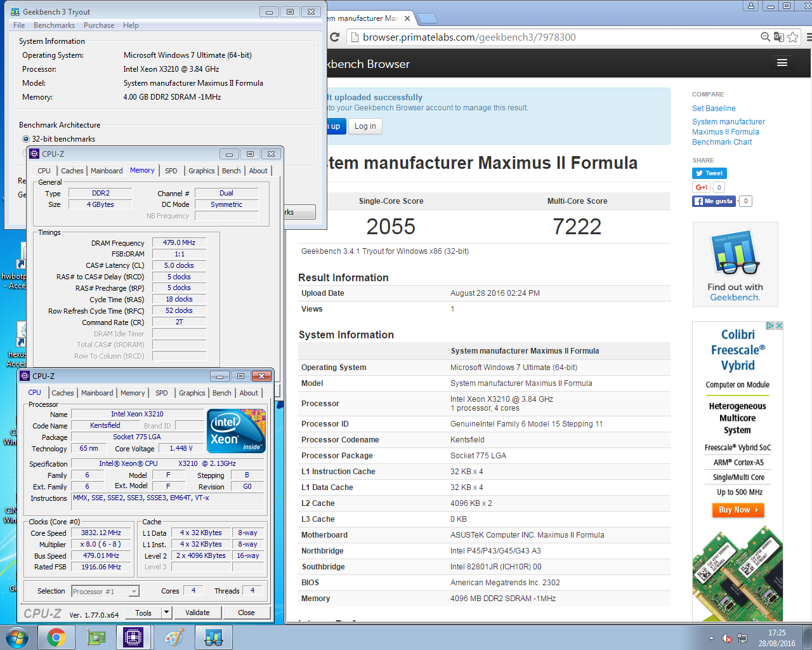Open the Windows Start menu orb
Image resolution: width=812 pixels, height=650 pixels.
[x=16, y=637]
